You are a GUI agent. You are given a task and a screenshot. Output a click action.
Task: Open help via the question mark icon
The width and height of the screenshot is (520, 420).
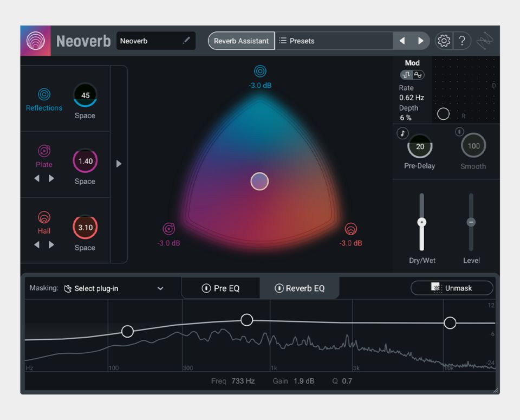point(462,41)
